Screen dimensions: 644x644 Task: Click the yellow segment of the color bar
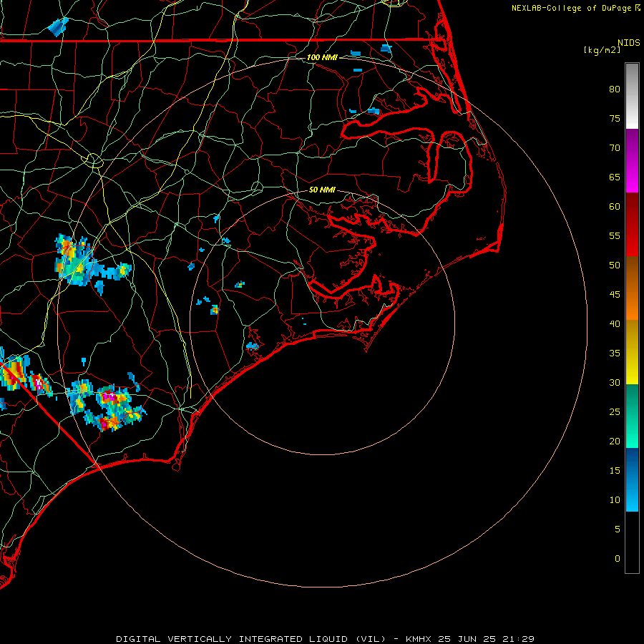(632, 352)
